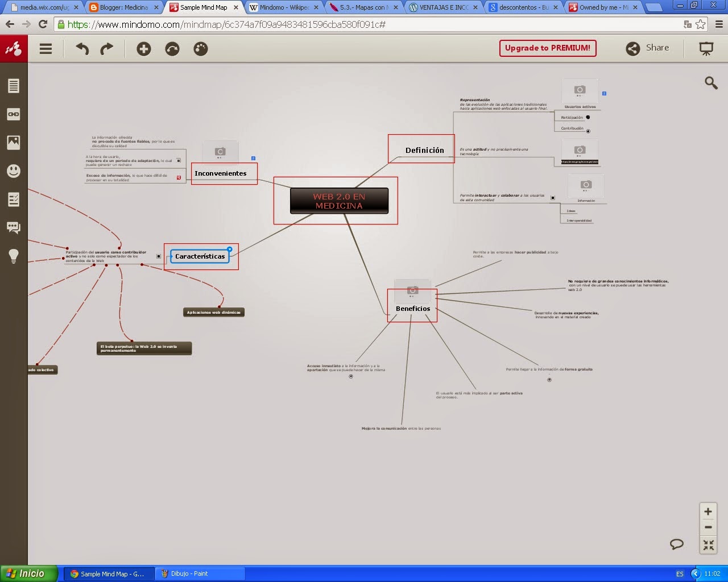Open presentation mode via the screen icon

pos(705,49)
